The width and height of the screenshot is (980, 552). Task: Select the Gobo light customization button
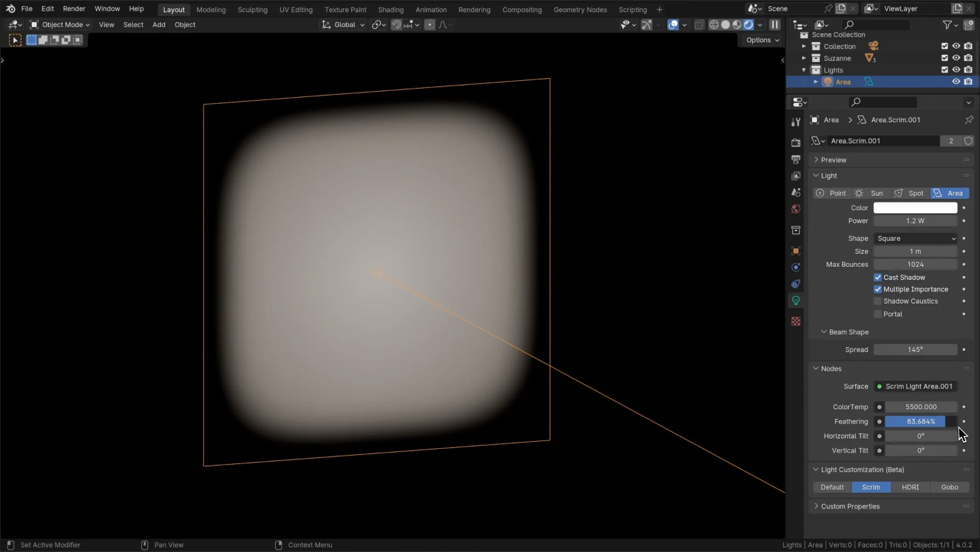click(950, 487)
